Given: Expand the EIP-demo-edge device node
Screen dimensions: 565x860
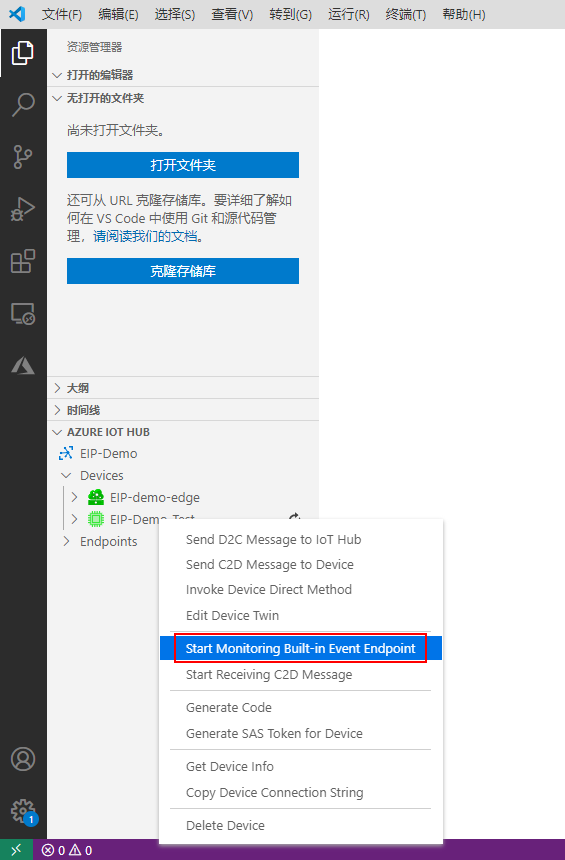Looking at the screenshot, I should [x=75, y=497].
